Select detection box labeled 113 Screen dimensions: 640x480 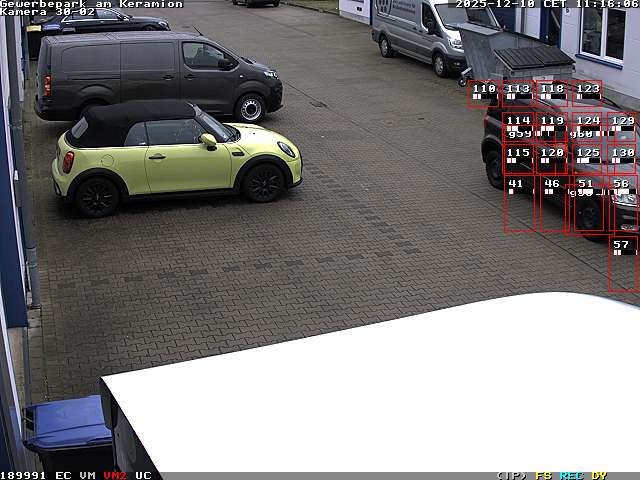click(x=518, y=93)
